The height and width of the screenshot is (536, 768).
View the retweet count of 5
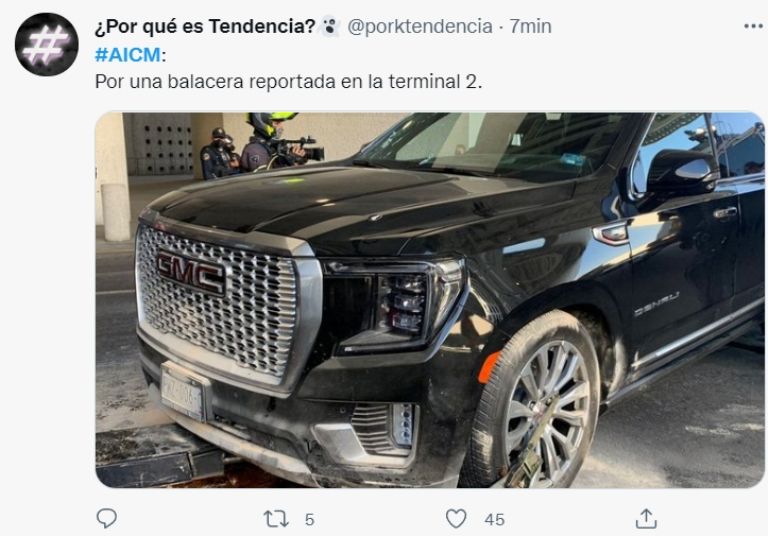click(310, 519)
